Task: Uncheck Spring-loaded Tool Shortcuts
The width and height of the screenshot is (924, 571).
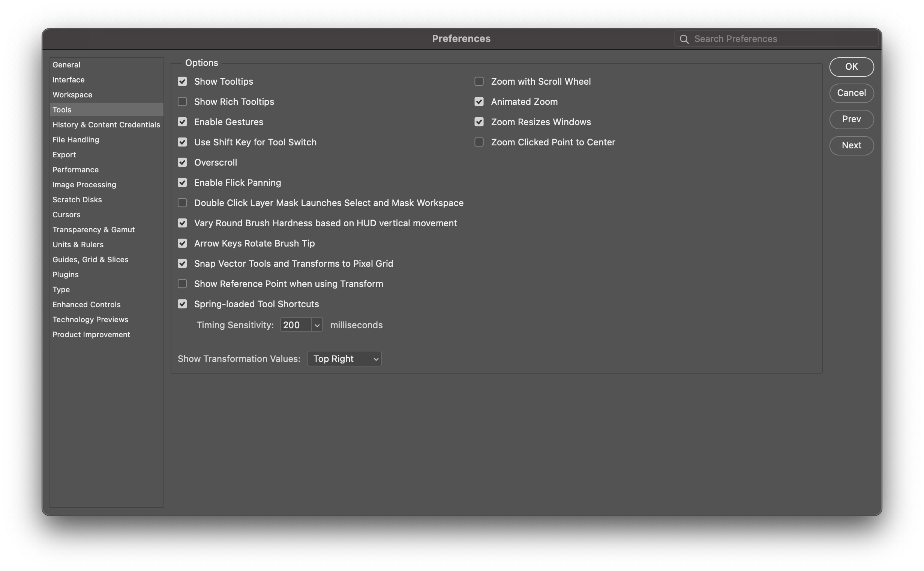Action: tap(182, 304)
